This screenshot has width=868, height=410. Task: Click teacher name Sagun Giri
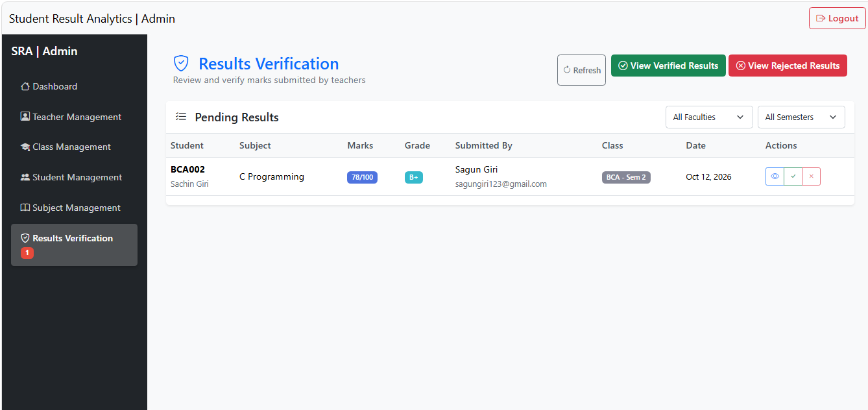click(477, 169)
